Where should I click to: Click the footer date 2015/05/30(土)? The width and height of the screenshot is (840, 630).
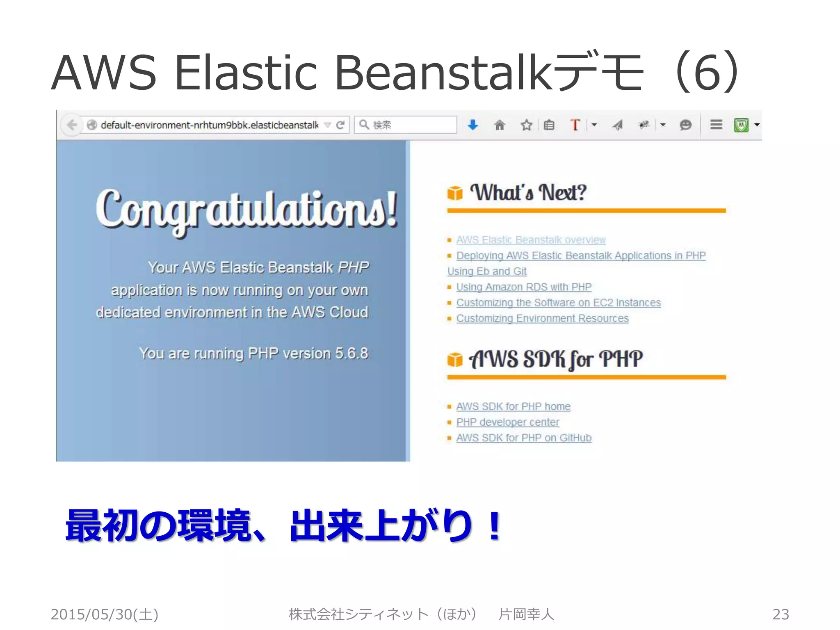point(104,614)
